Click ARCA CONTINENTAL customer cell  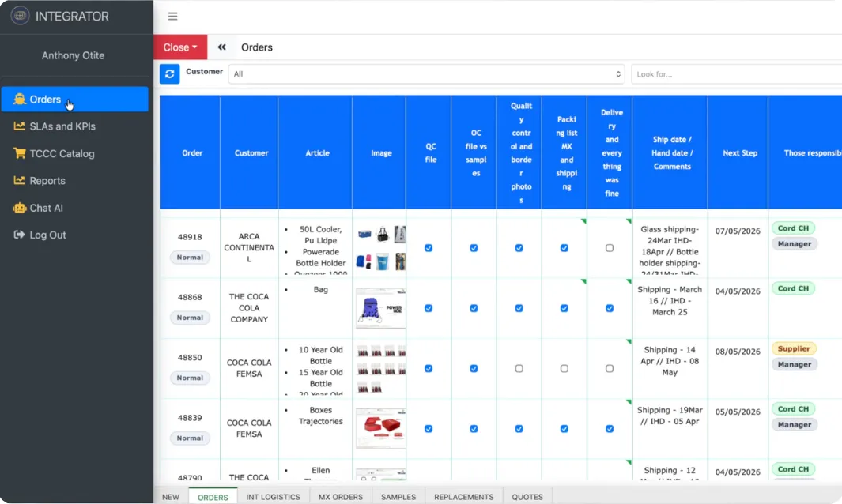tap(249, 247)
